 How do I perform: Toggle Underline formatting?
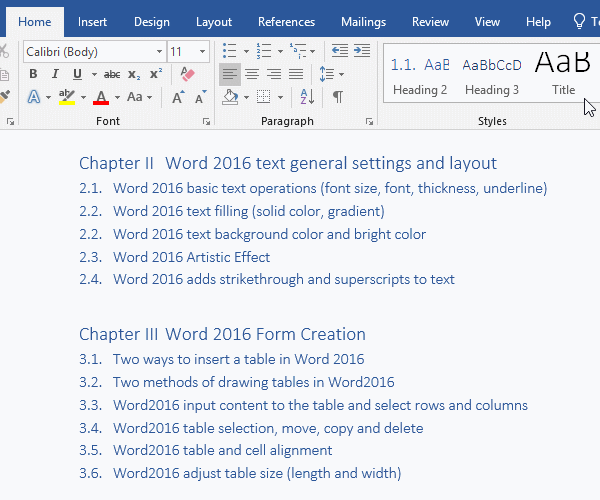77,73
